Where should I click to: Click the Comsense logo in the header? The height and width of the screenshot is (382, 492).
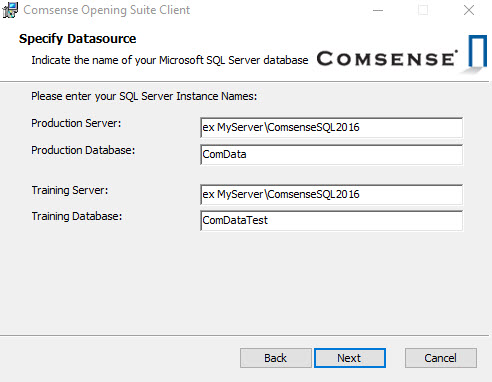(401, 55)
